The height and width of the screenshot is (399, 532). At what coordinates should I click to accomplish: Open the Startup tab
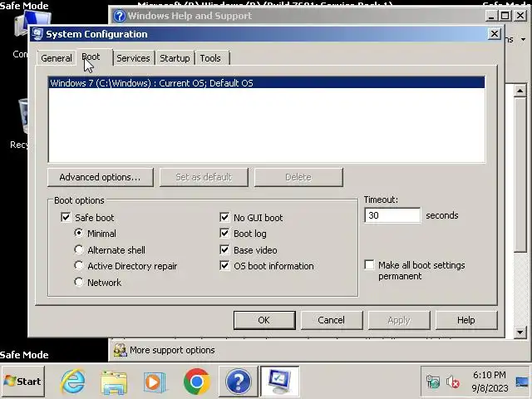pyautogui.click(x=175, y=58)
